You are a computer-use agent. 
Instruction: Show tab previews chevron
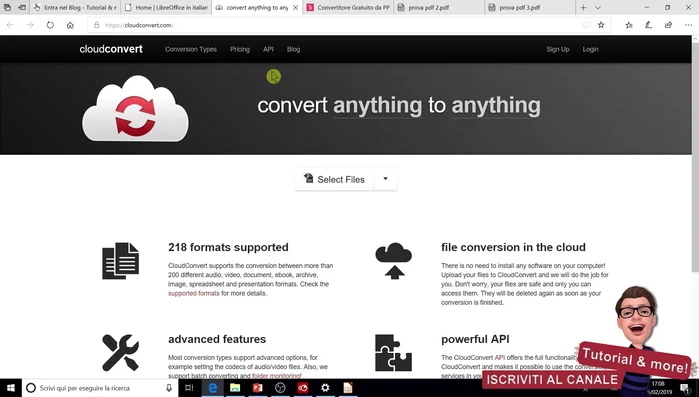tap(598, 8)
